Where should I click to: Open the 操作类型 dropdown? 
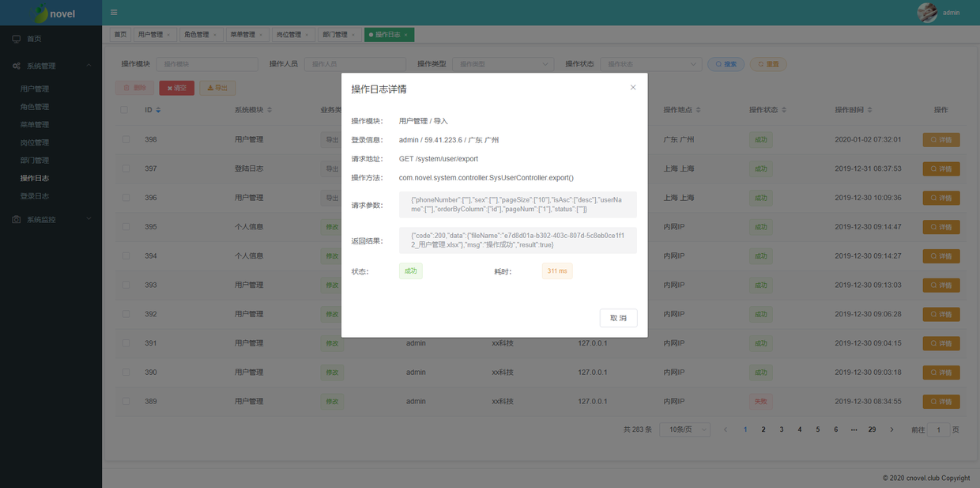tap(503, 64)
